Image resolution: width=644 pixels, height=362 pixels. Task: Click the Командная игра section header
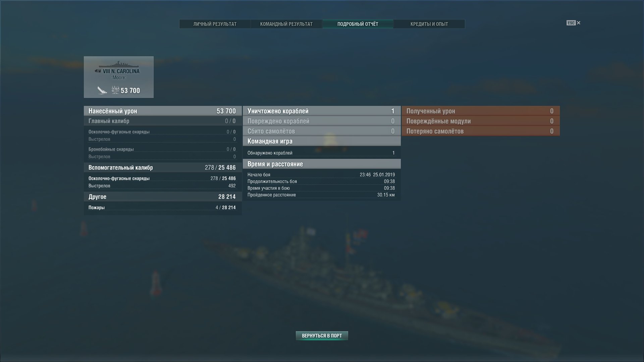(x=322, y=141)
